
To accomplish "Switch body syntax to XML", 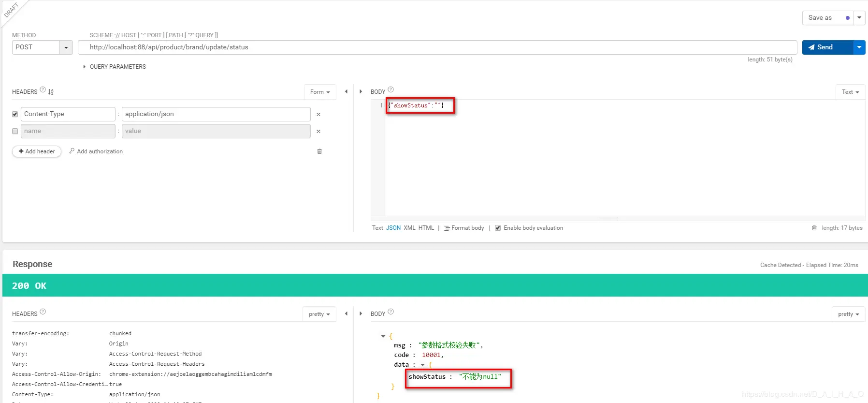I will [x=410, y=228].
